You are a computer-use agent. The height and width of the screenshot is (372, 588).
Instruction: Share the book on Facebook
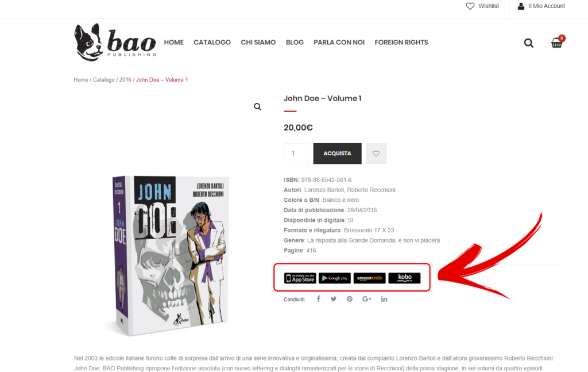click(x=318, y=299)
